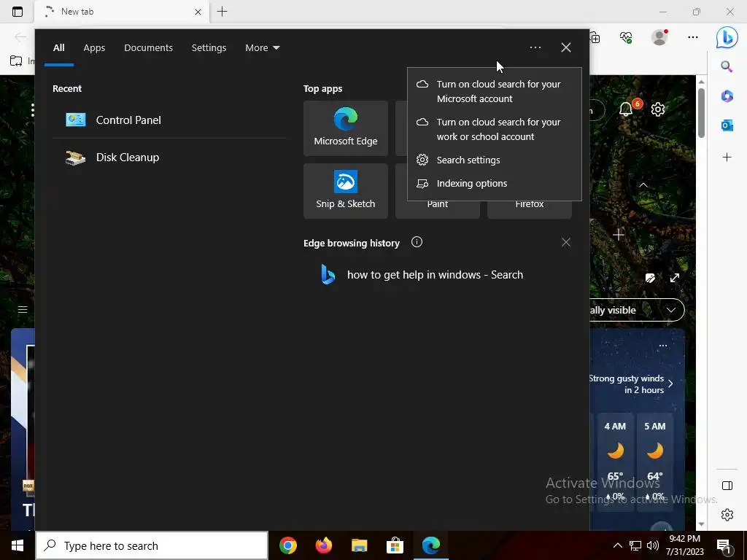Open the volume control tray icon
This screenshot has height=560, width=747.
[653, 545]
